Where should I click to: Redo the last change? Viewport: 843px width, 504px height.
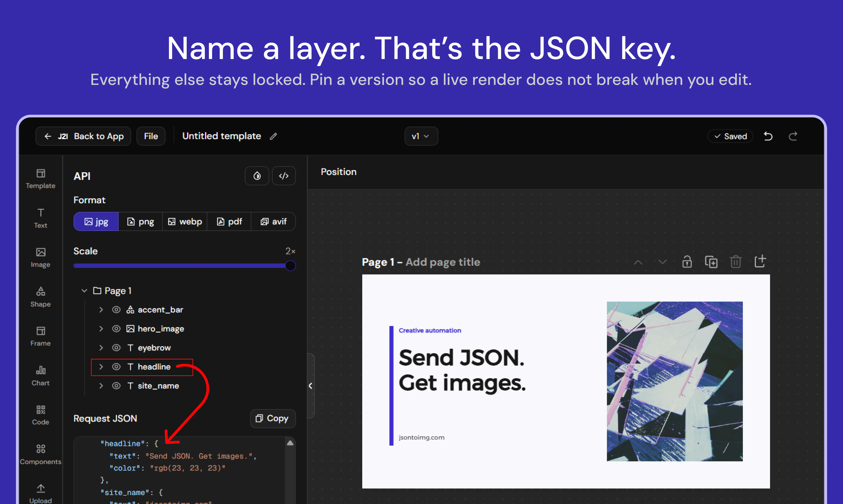coord(793,136)
